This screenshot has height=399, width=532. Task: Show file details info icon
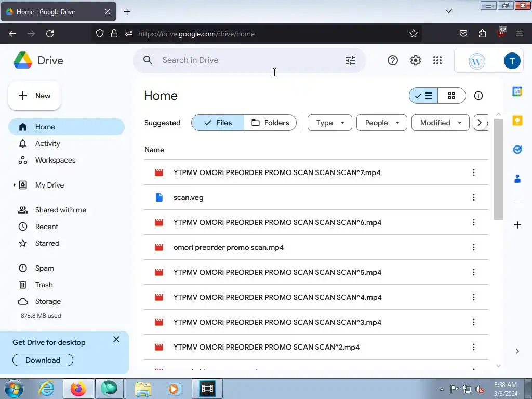coord(478,96)
